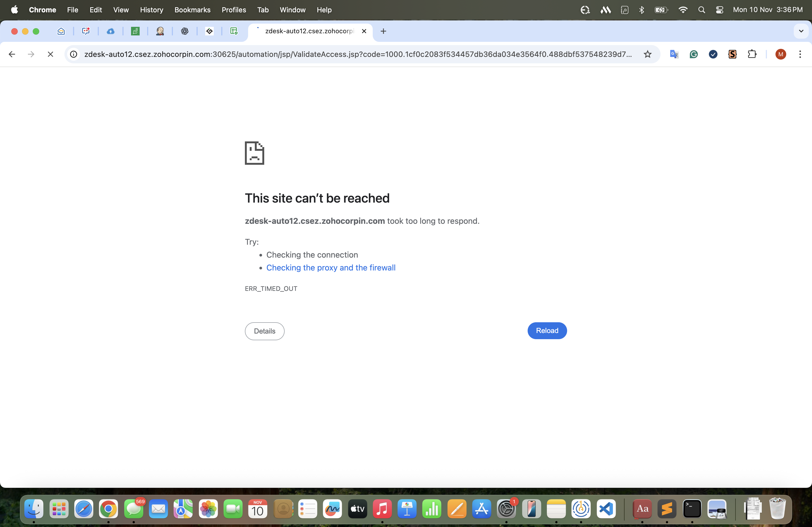Click the URL address bar
Image resolution: width=812 pixels, height=527 pixels.
coord(358,54)
